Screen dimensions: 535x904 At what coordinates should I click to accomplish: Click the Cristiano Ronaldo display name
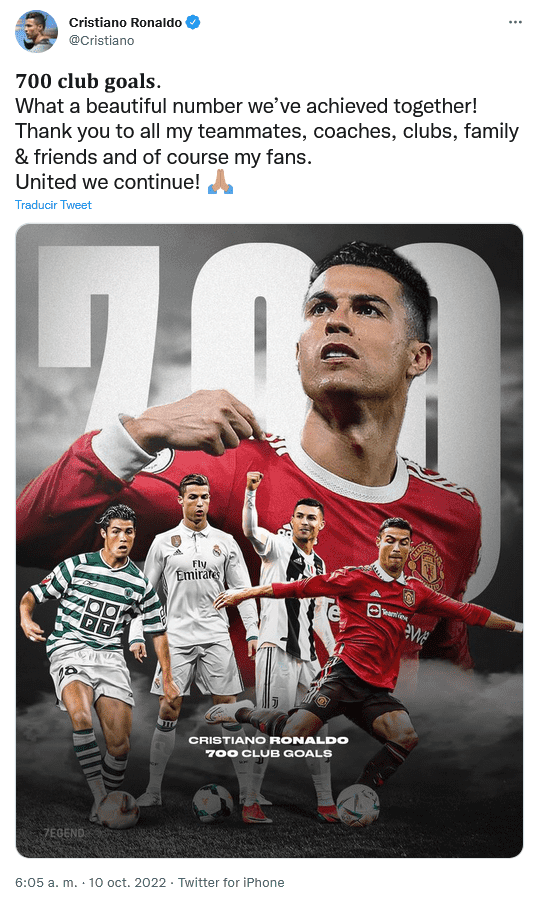125,22
